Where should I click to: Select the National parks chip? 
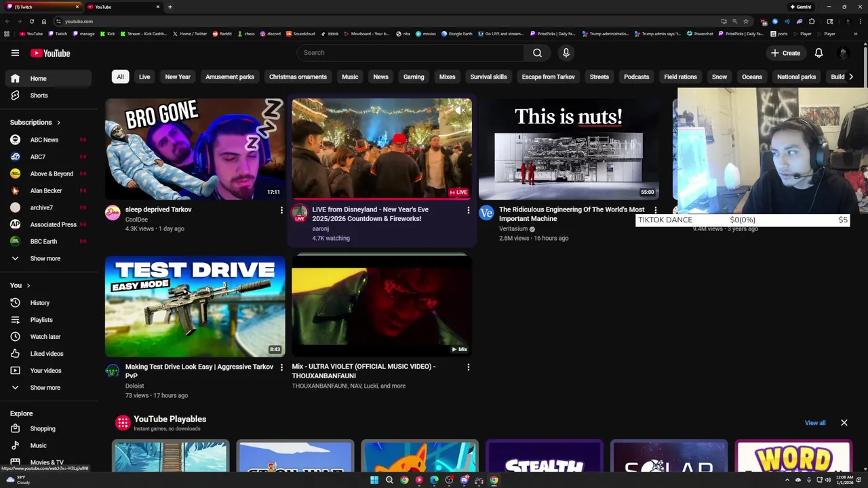click(x=796, y=77)
